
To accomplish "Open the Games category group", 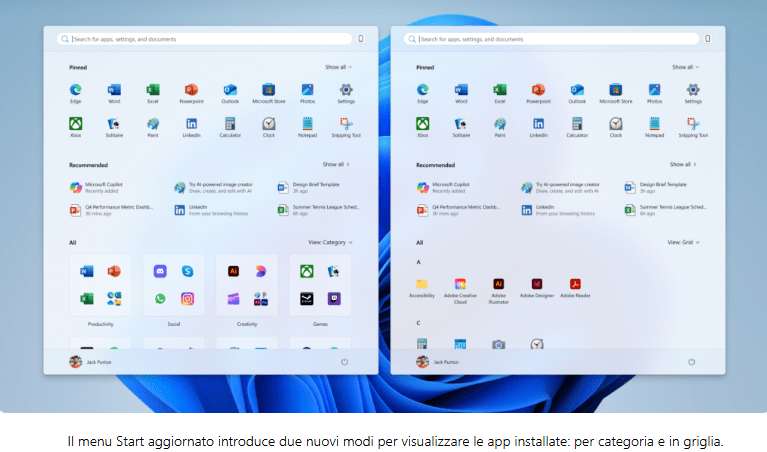I will click(320, 286).
